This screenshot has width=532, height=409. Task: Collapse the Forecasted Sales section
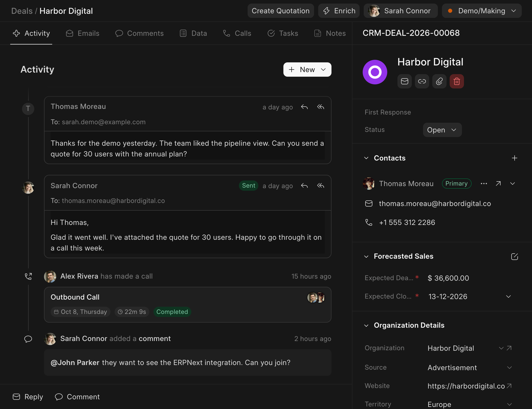366,256
